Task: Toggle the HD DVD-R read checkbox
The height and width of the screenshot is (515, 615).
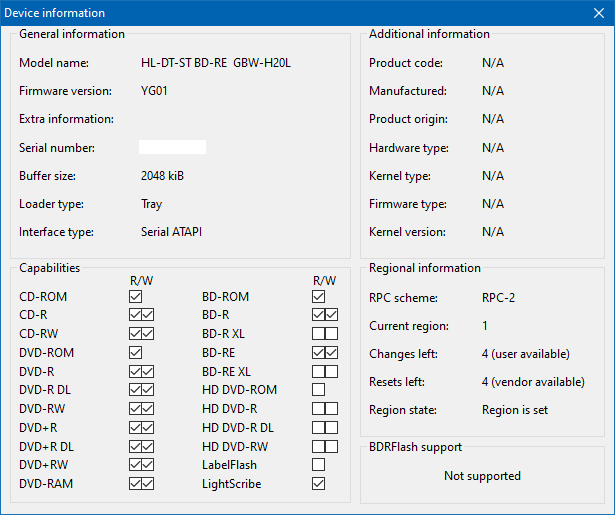Action: pyautogui.click(x=318, y=408)
